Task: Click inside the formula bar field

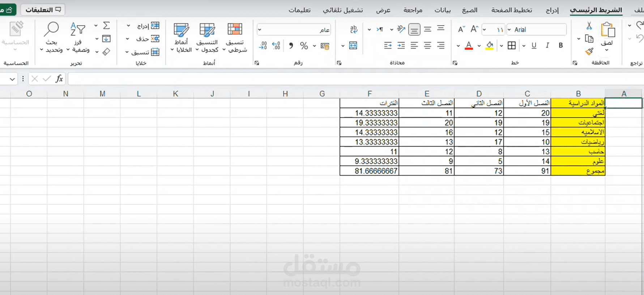Action: (355, 79)
